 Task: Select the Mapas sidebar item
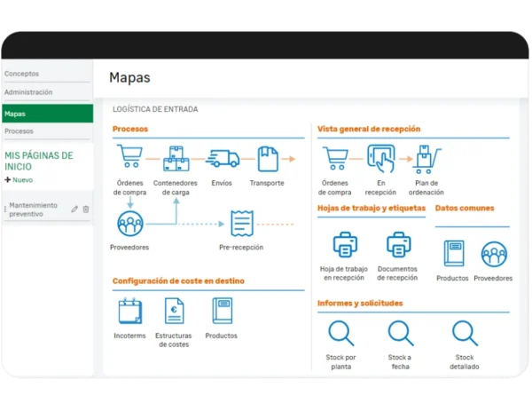click(x=48, y=114)
